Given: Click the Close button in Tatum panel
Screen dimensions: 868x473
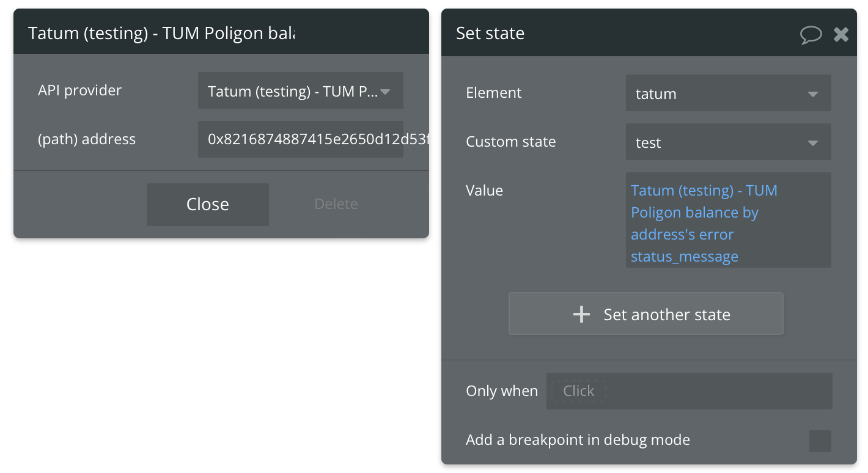Looking at the screenshot, I should [x=208, y=204].
